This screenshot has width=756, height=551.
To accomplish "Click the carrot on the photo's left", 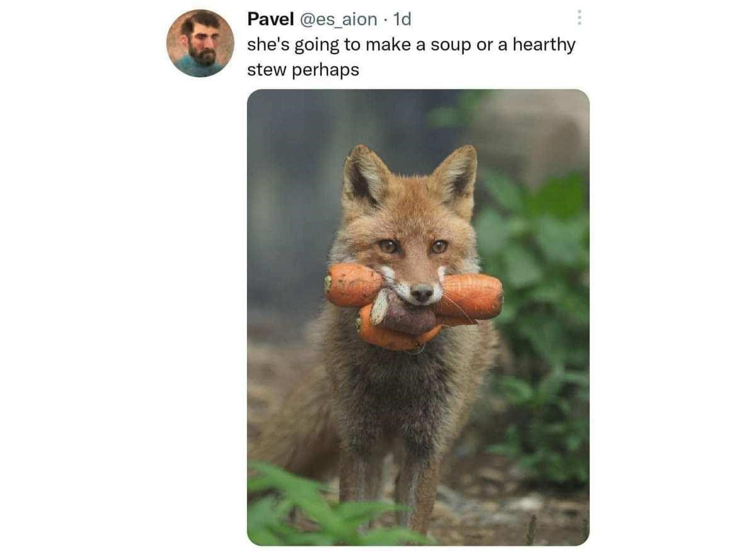I will [x=352, y=285].
